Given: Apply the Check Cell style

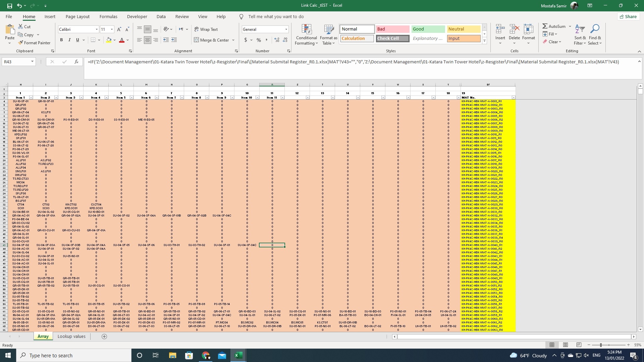Looking at the screenshot, I should coord(392,39).
